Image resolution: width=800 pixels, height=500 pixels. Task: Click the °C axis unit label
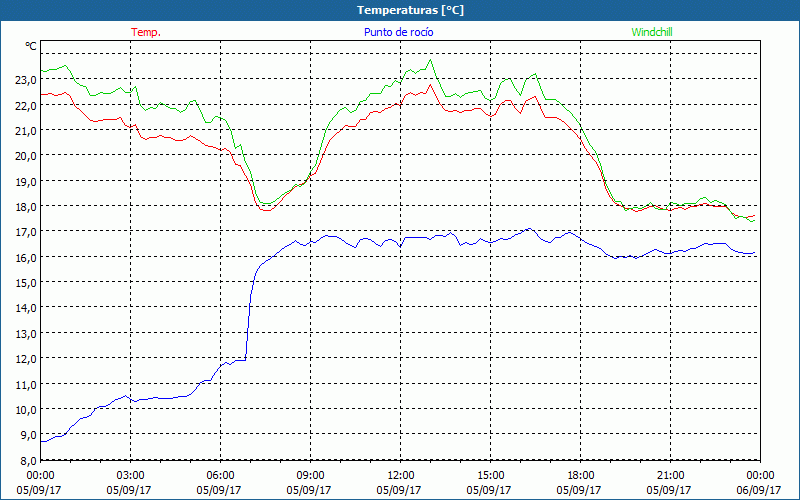pyautogui.click(x=31, y=46)
